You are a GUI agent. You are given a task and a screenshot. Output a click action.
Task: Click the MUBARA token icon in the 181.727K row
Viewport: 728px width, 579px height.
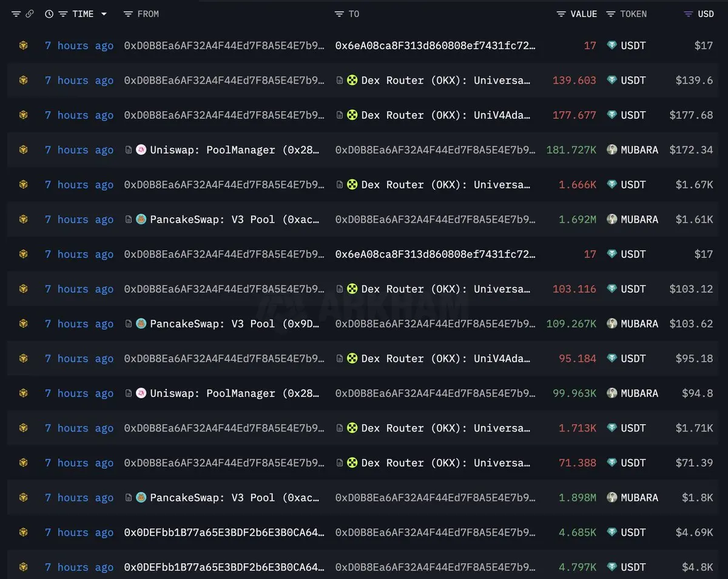pyautogui.click(x=612, y=149)
